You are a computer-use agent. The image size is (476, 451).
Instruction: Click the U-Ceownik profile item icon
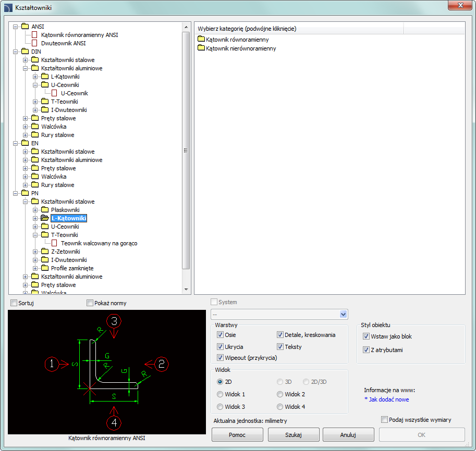tap(54, 93)
